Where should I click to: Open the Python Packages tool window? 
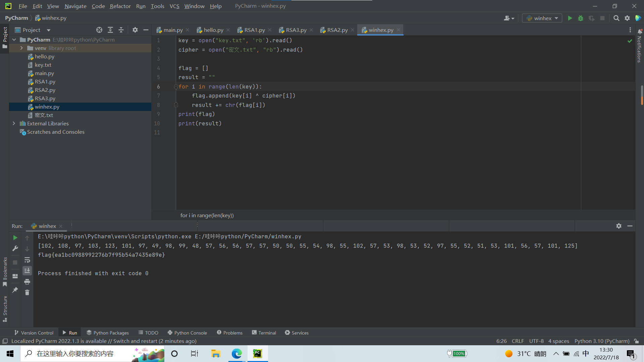click(x=108, y=333)
